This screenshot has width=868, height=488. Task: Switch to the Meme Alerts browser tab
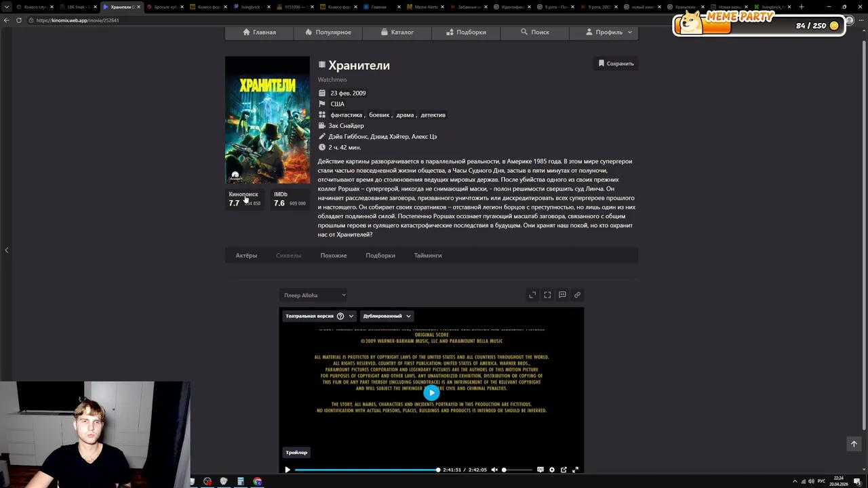425,7
